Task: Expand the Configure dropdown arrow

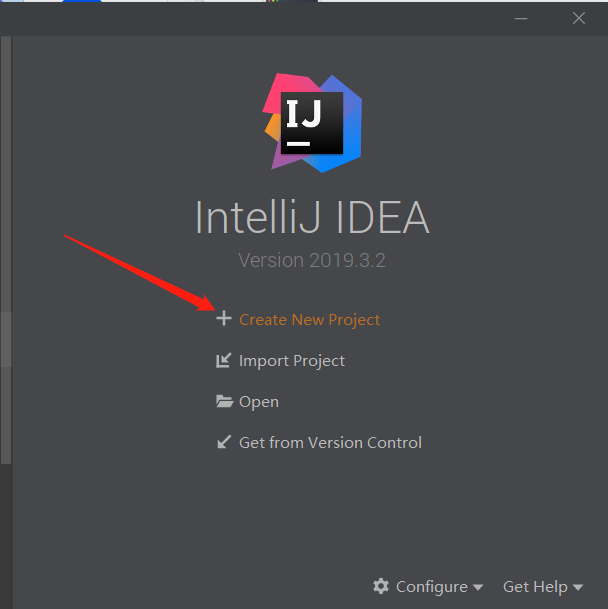Action: point(478,587)
